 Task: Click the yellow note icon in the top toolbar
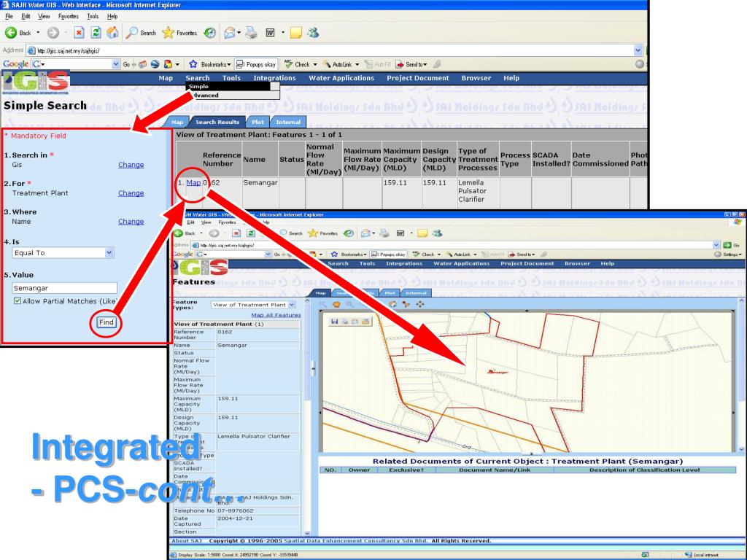tap(296, 32)
